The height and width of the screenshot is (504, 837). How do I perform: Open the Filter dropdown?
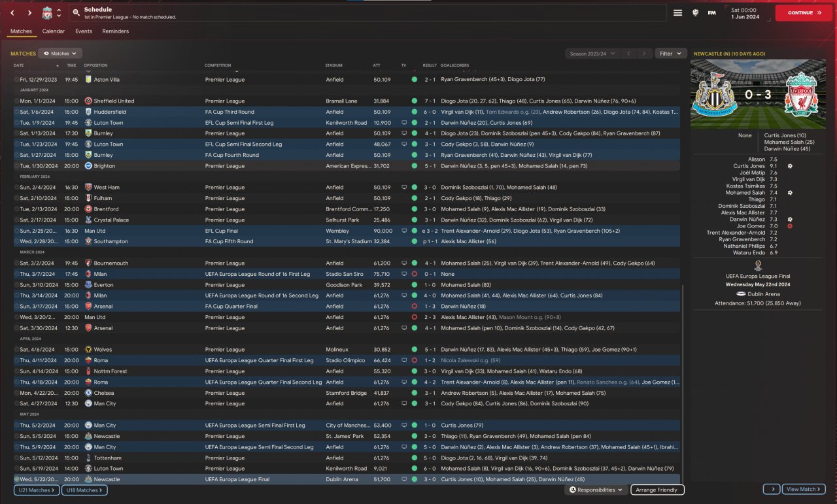click(x=670, y=54)
